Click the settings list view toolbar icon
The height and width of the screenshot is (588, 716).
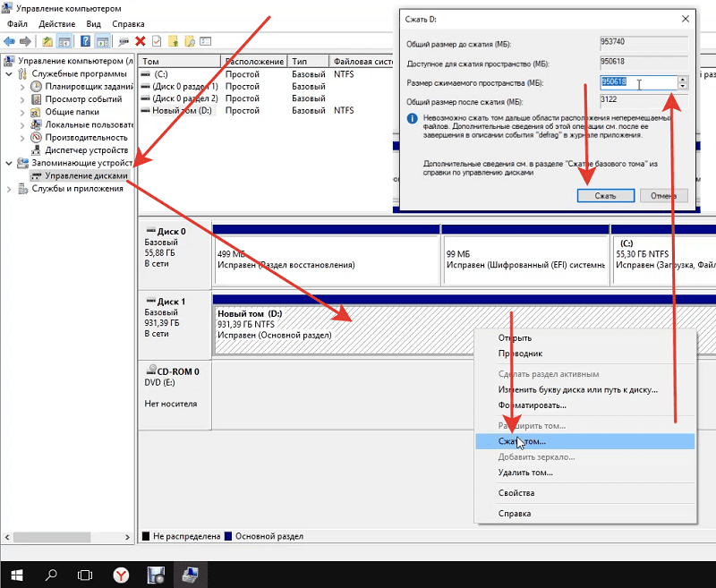[206, 41]
